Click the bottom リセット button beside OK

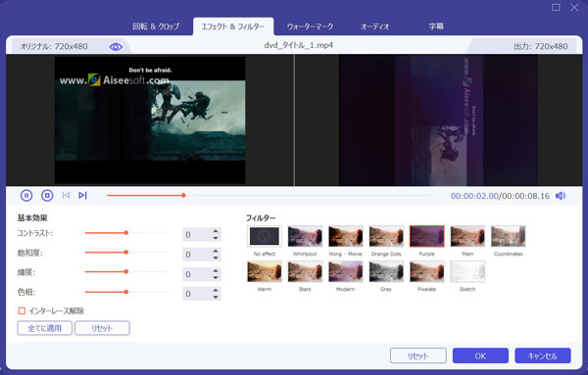(418, 355)
